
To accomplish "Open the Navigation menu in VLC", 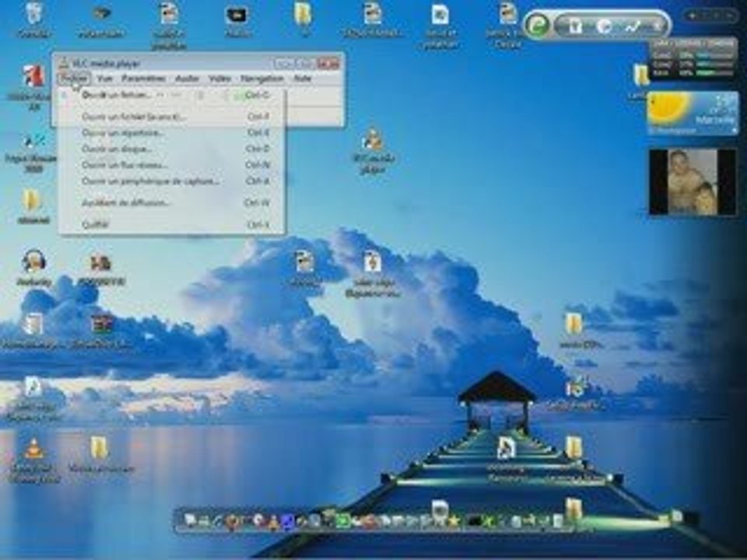I will [x=262, y=79].
